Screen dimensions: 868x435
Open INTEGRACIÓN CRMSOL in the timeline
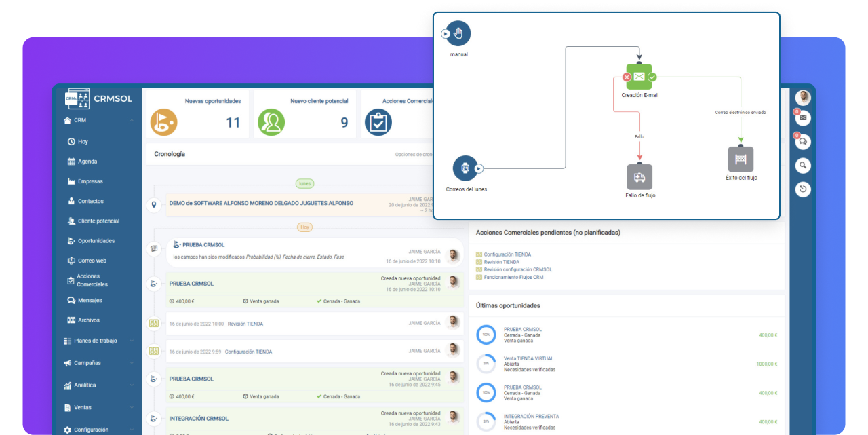tap(199, 419)
